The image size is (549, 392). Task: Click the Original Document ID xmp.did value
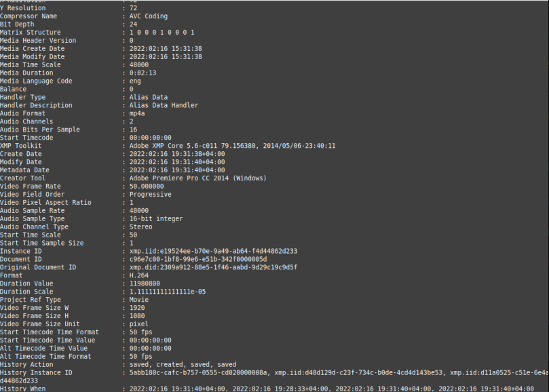[213, 267]
